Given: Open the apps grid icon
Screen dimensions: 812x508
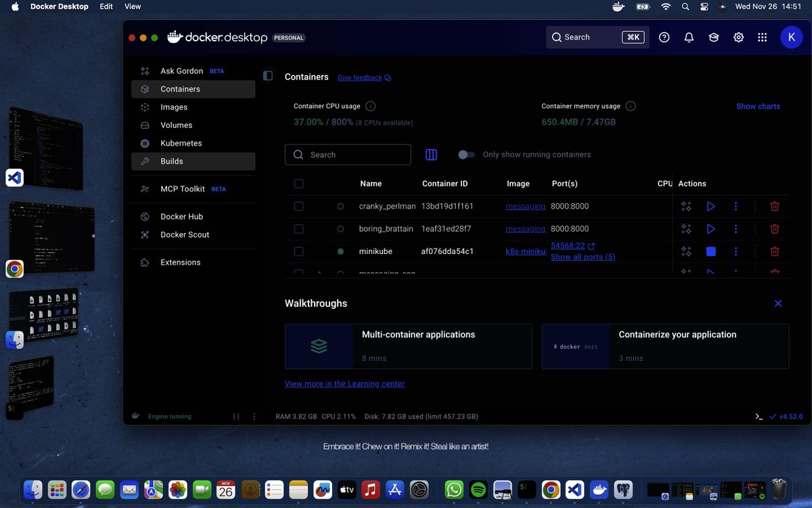Looking at the screenshot, I should (763, 37).
